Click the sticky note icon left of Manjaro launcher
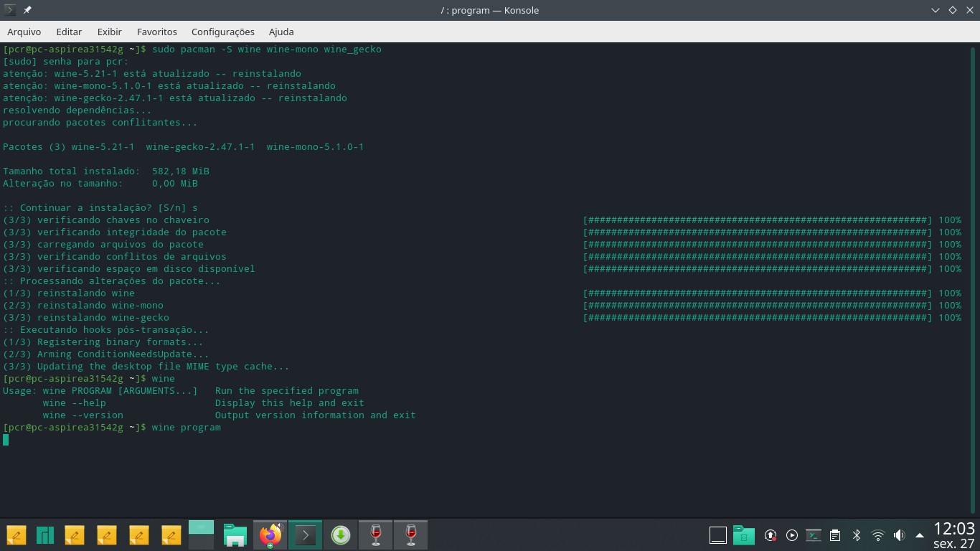The width and height of the screenshot is (980, 551). click(x=16, y=535)
